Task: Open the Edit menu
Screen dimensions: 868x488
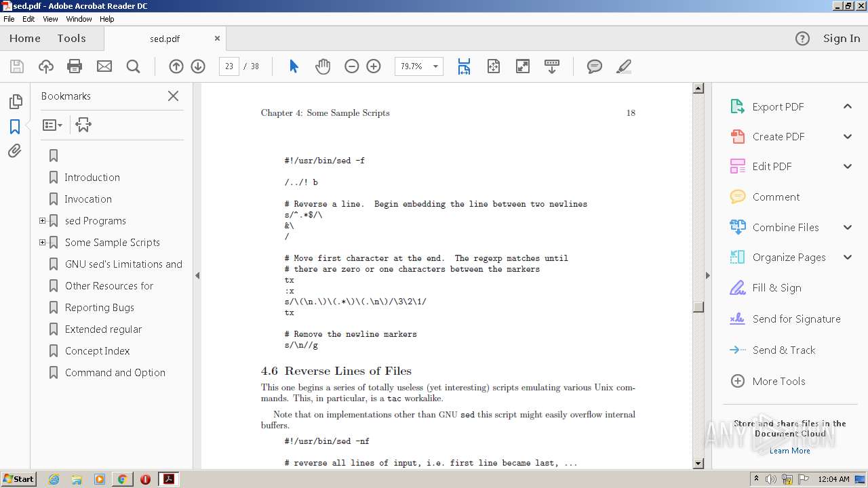Action: pos(28,19)
